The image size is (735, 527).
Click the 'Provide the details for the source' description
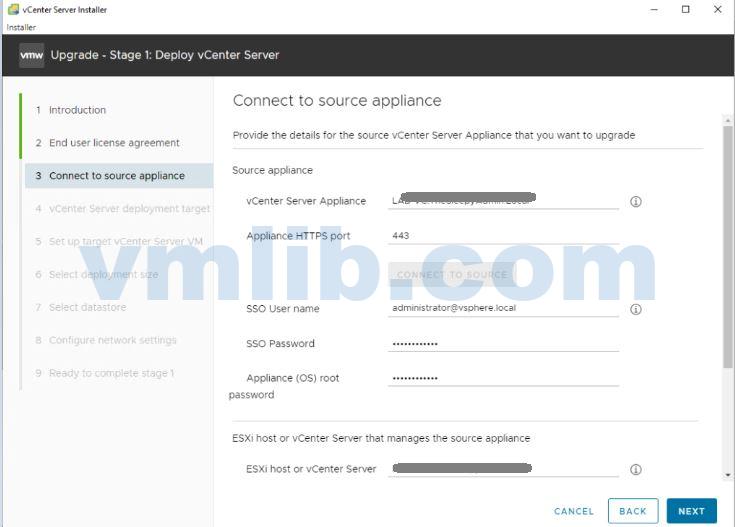point(434,135)
